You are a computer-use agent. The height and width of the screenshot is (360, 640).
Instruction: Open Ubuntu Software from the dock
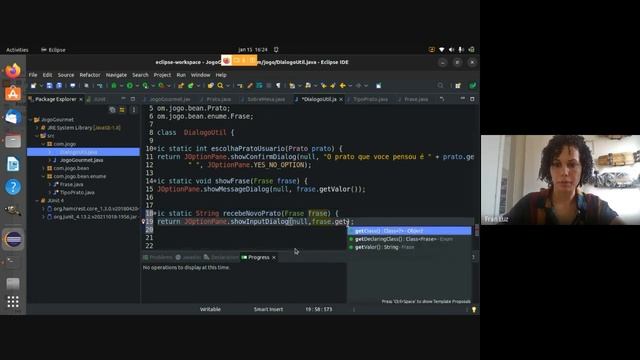(x=13, y=94)
